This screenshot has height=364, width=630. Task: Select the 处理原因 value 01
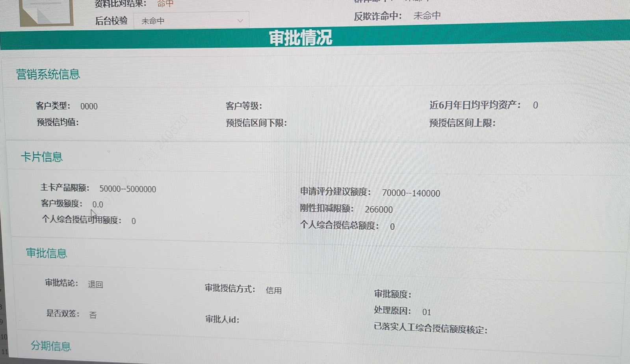click(426, 312)
